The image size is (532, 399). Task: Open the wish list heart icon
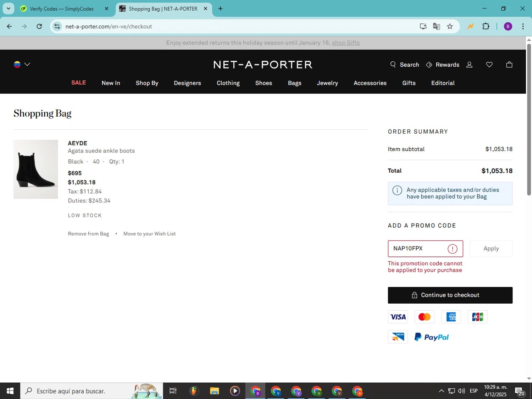489,65
